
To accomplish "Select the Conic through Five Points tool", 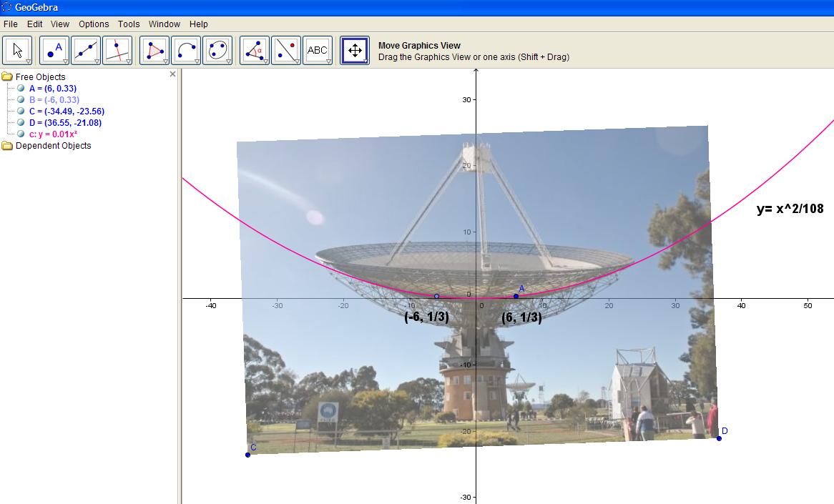I will [217, 51].
